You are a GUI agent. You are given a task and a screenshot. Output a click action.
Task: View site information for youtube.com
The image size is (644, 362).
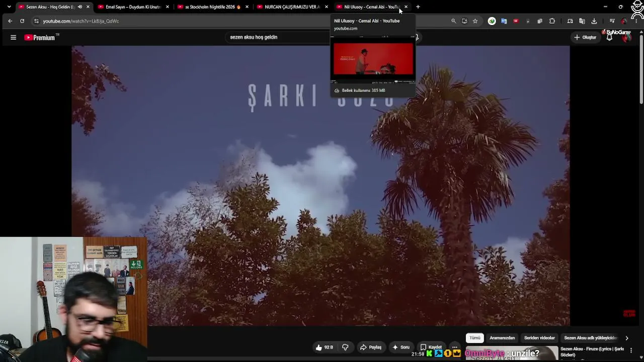(36, 21)
